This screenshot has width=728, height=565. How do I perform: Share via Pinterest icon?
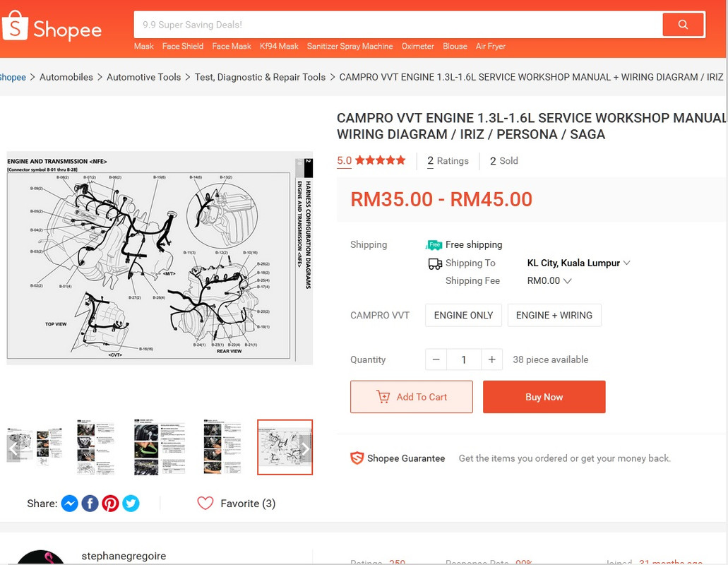[110, 504]
